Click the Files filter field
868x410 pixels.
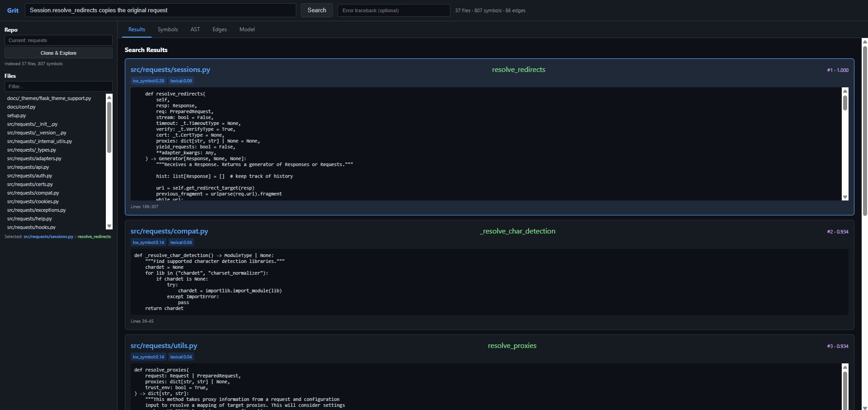[58, 86]
